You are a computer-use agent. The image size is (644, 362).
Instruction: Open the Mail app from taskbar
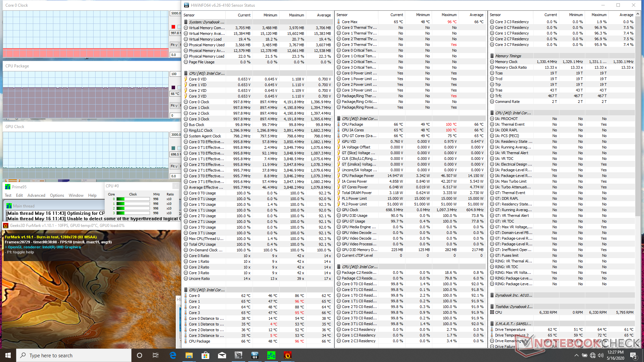pyautogui.click(x=222, y=355)
